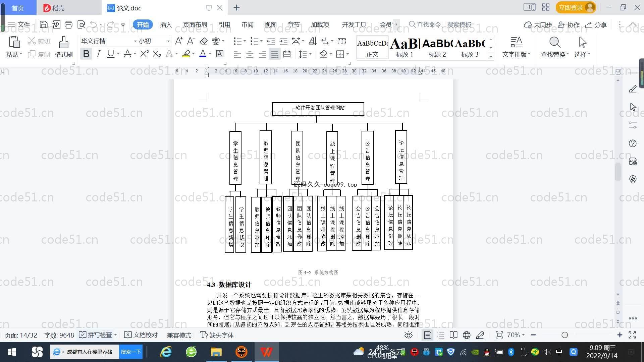Open eye protection mode icon in status bar
Screen dimensions: 644x362
408,335
